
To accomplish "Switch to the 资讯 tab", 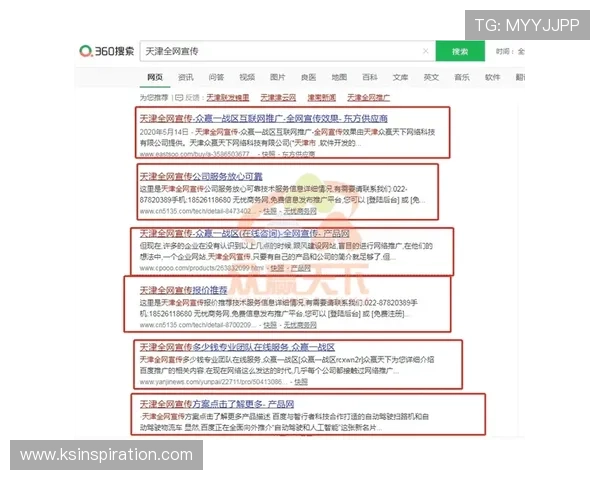I will (x=186, y=77).
